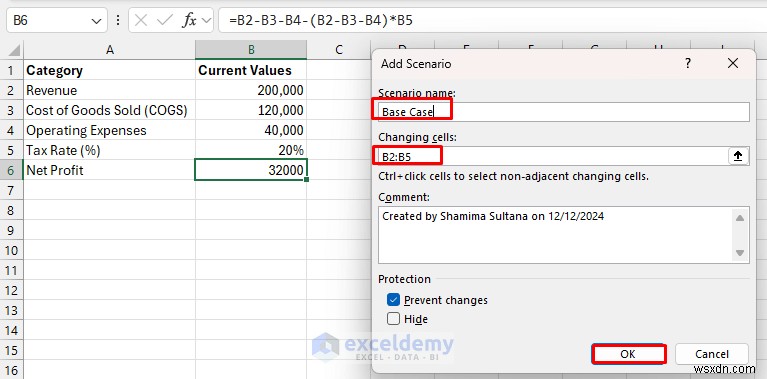
Task: Select column C header
Action: (339, 50)
